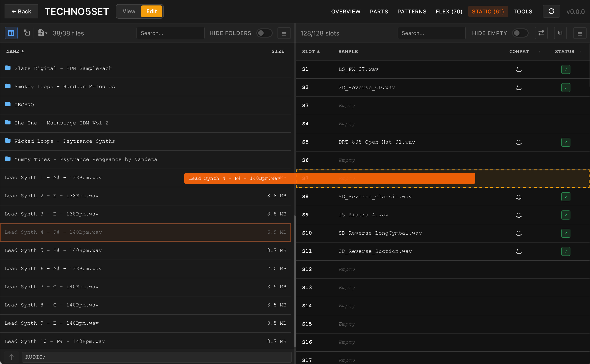
Task: Click the status checkbox for slot S11
Action: [x=566, y=252]
